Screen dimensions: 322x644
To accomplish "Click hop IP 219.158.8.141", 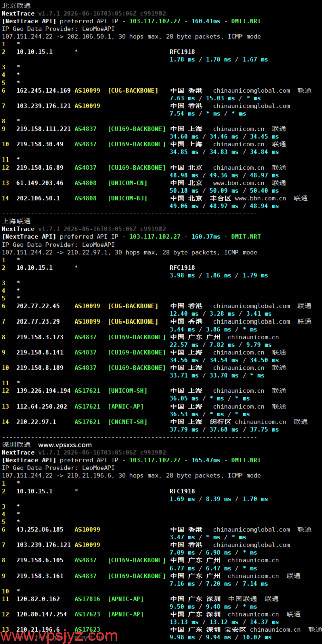I will click(40, 352).
